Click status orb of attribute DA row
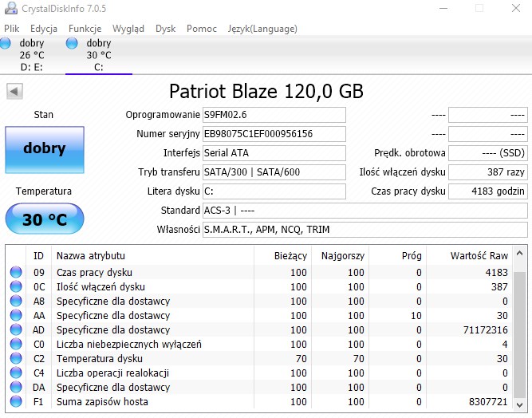Image resolution: width=532 pixels, height=418 pixels. click(x=16, y=387)
